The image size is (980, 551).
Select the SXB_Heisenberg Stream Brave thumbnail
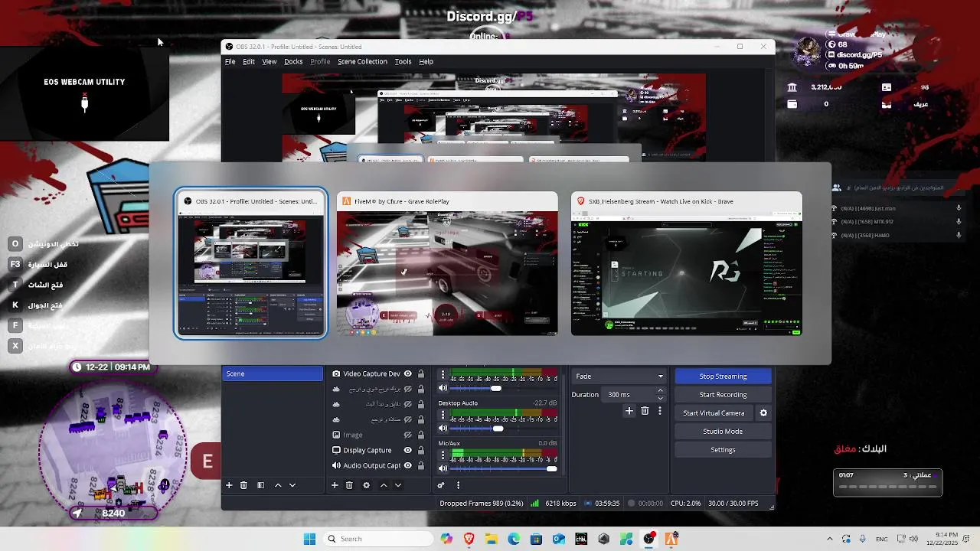click(687, 264)
